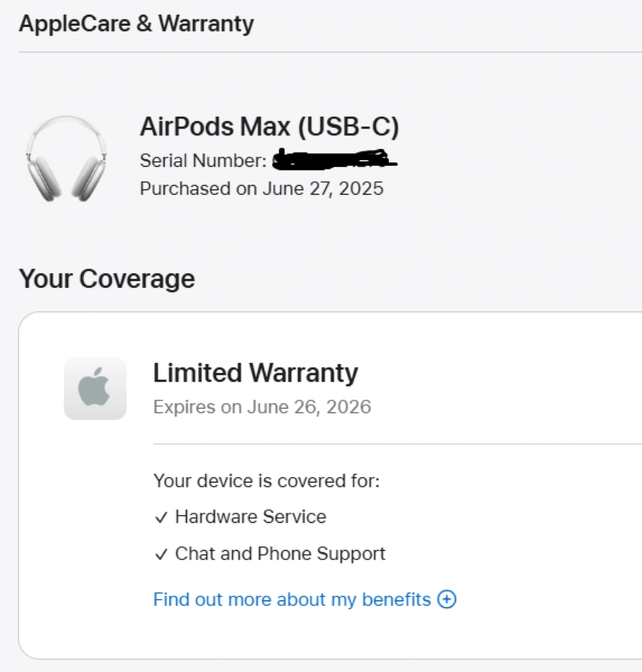Click the Hardware Service coverage item text

250,517
